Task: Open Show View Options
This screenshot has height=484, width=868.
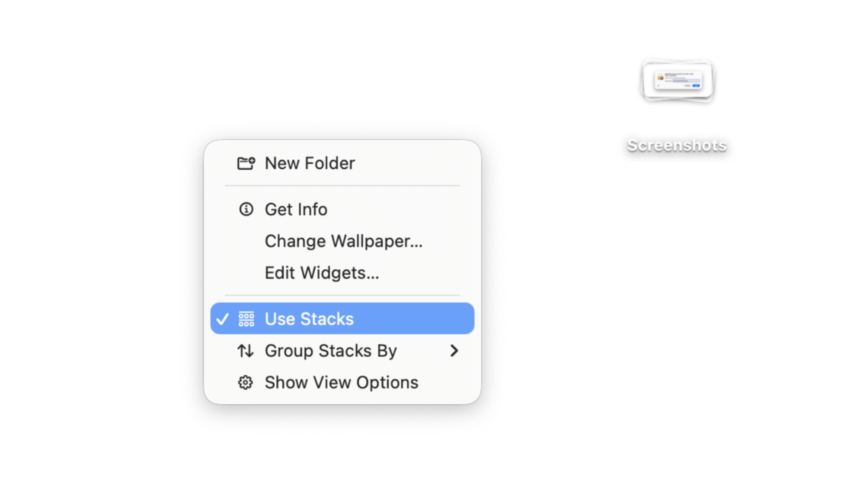Action: (341, 382)
